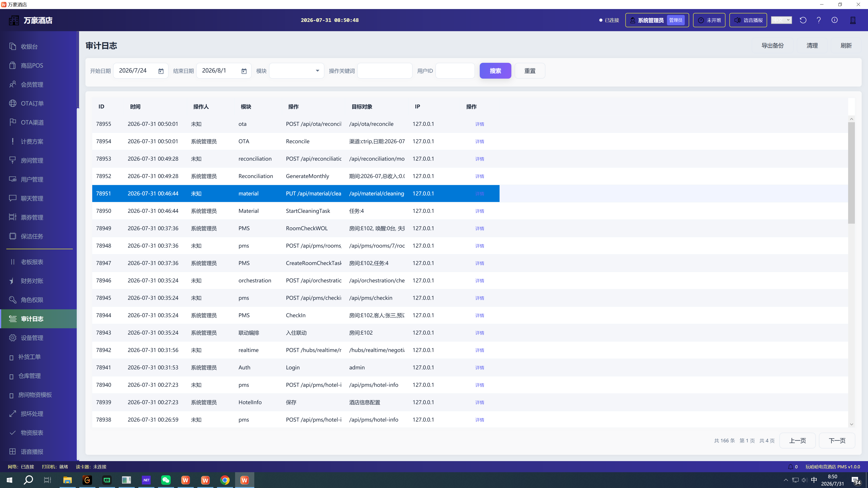Image resolution: width=868 pixels, height=488 pixels.
Task: Open WeChat from the taskbar
Action: pyautogui.click(x=166, y=480)
